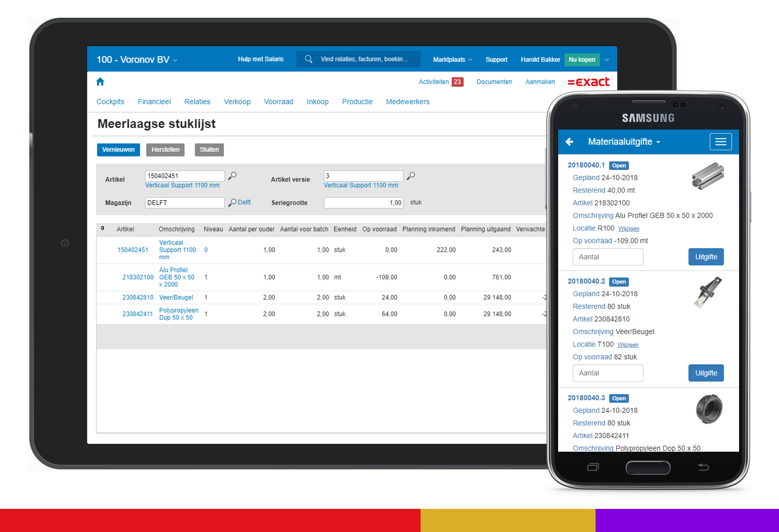Click the Vernieuwen button
779x532 pixels.
118,150
